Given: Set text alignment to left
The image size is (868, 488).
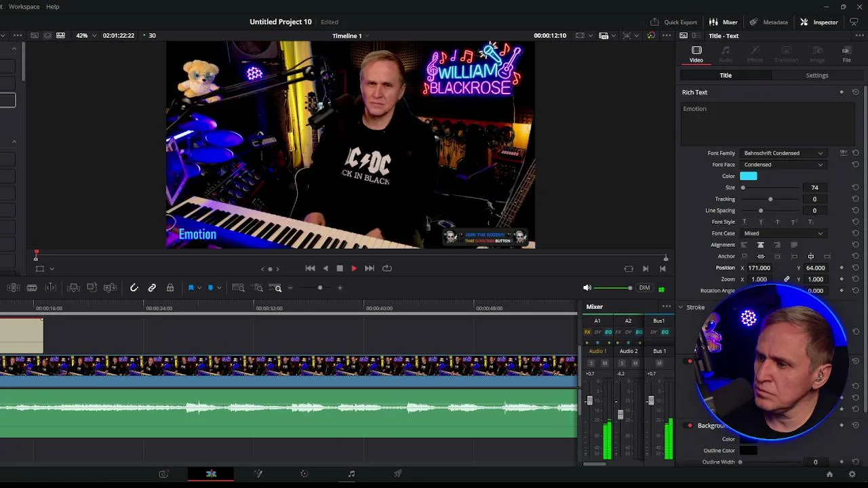Looking at the screenshot, I should [x=744, y=245].
